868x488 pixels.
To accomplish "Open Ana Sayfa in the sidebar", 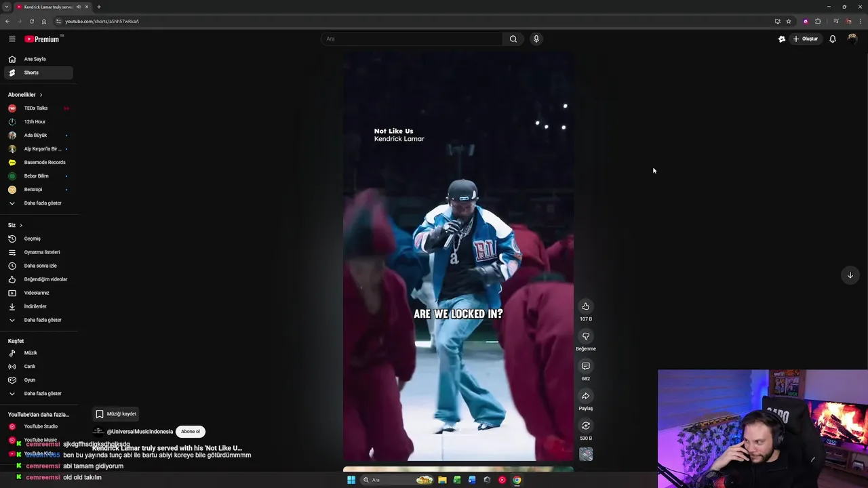I will click(38, 59).
